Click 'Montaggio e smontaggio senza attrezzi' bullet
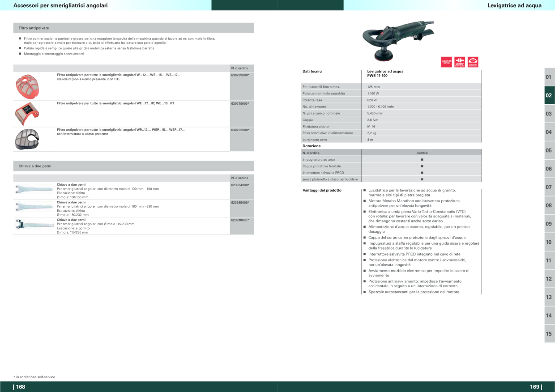Screen dimensions: 555x392 point(54,54)
